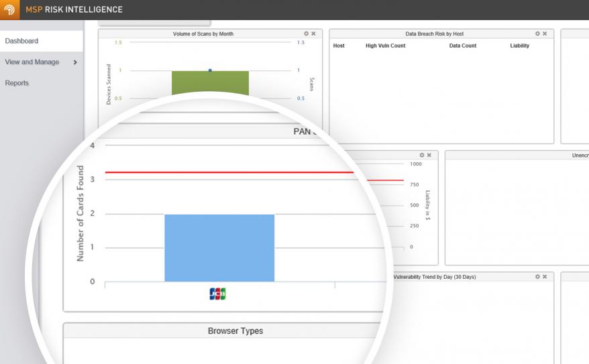The image size is (589, 364).
Task: Click the Browser Types widget title
Action: (235, 331)
